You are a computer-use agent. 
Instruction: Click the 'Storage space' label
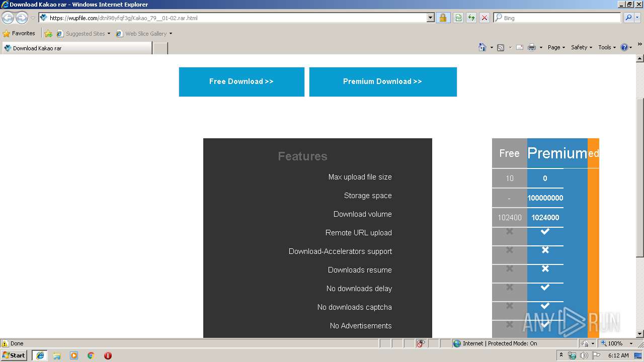[x=368, y=196]
